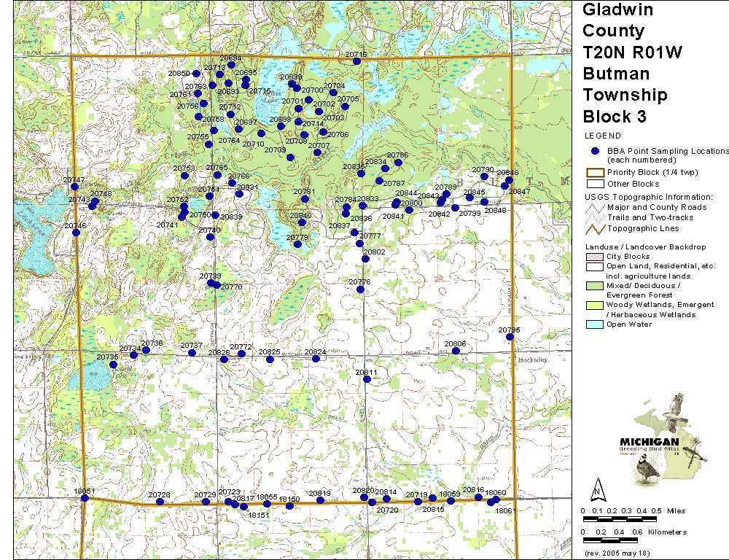Click the City Blocks legend swatch

(596, 257)
